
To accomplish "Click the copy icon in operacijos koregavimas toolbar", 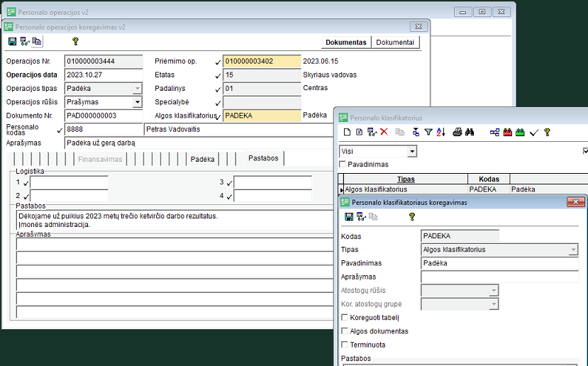I will (x=37, y=42).
